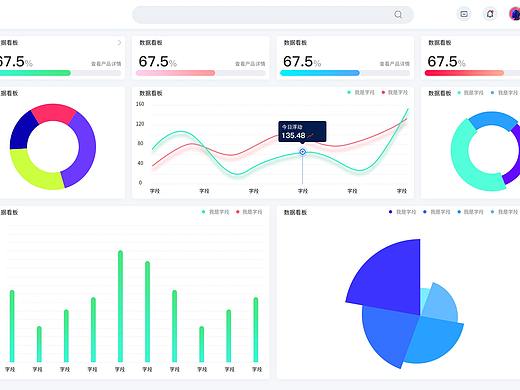Expand the chevron arrow on the green progress card
Screen dimensions: 520x390
click(x=119, y=43)
